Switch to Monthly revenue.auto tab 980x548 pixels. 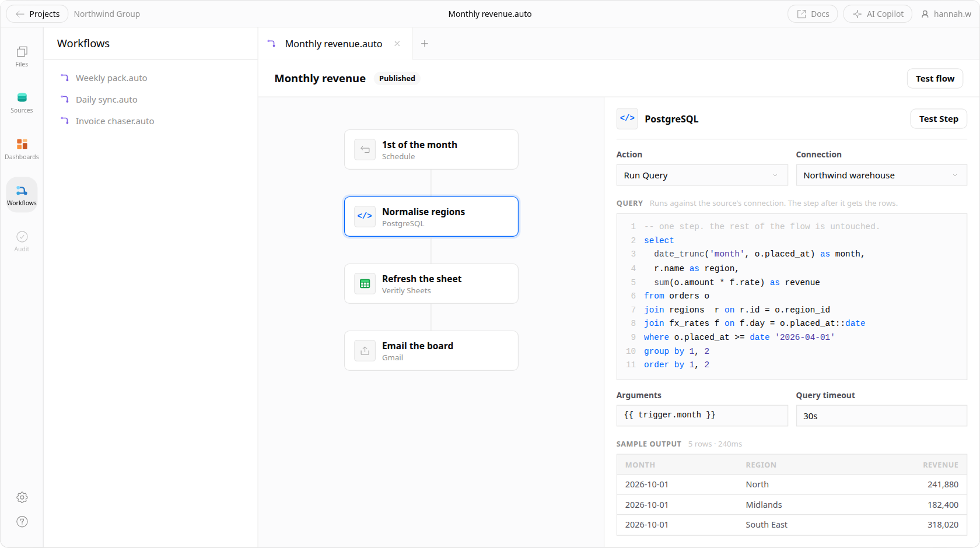[334, 44]
